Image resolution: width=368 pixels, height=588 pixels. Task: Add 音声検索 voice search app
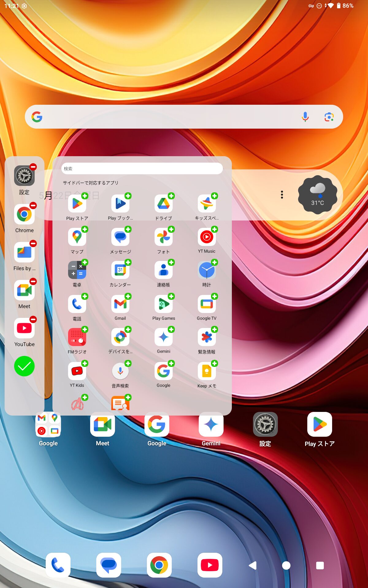128,364
